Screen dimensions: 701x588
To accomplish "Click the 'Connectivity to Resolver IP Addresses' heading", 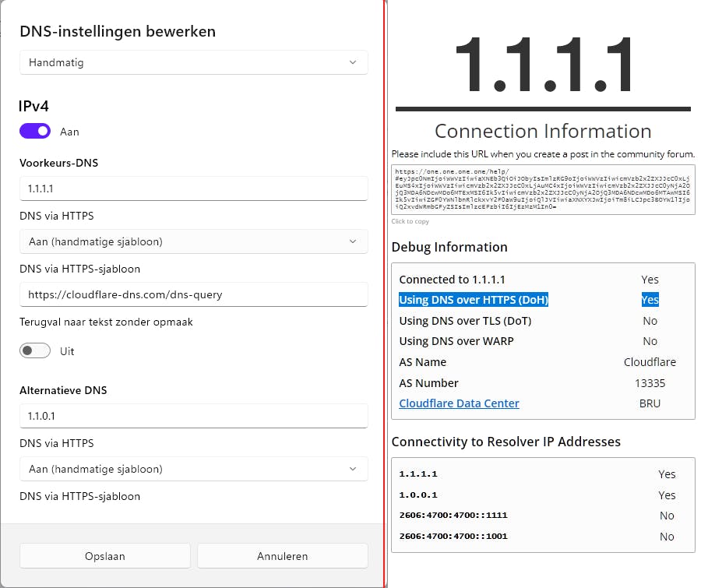I will (506, 442).
